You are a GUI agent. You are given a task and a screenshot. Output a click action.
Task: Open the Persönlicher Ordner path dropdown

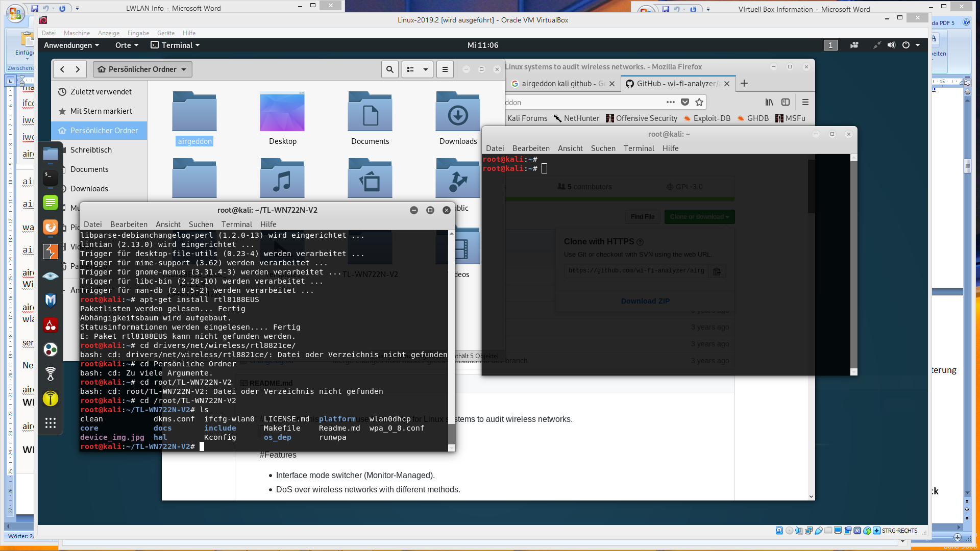pyautogui.click(x=142, y=69)
